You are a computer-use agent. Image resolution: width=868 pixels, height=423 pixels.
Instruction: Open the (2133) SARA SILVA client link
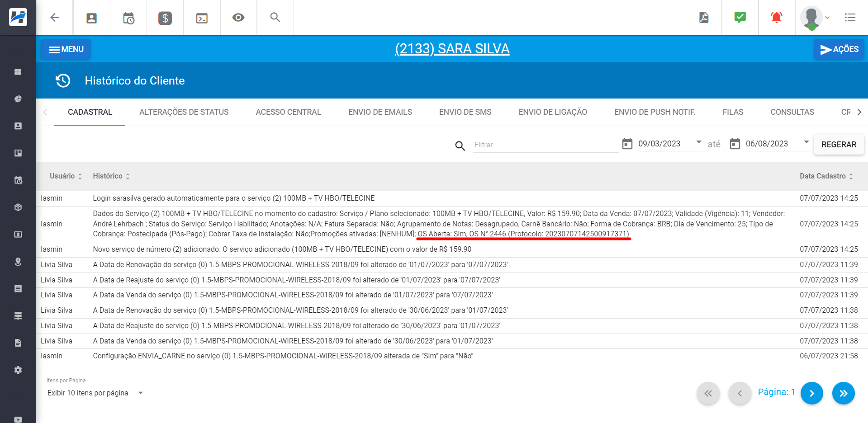click(x=452, y=49)
